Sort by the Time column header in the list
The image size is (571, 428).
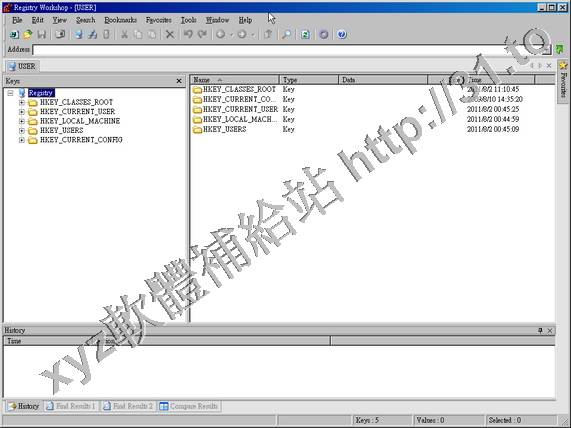coord(500,80)
